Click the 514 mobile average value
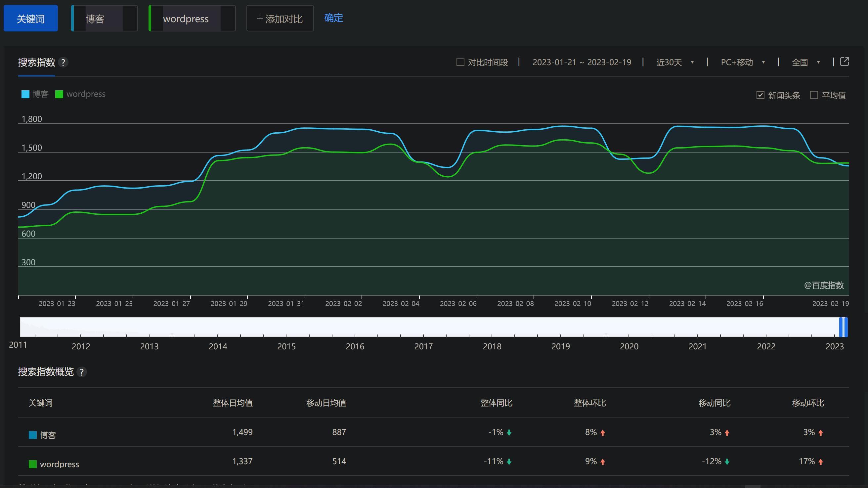This screenshot has height=488, width=868. (x=339, y=461)
